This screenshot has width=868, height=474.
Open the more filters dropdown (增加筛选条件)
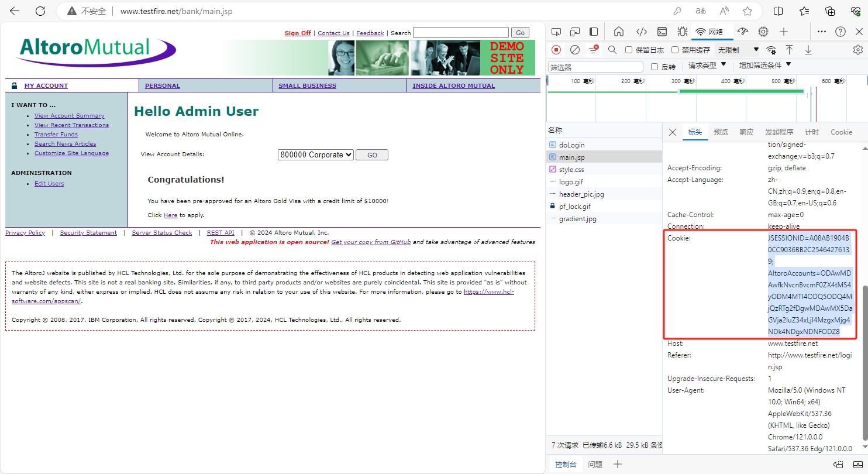pyautogui.click(x=764, y=65)
